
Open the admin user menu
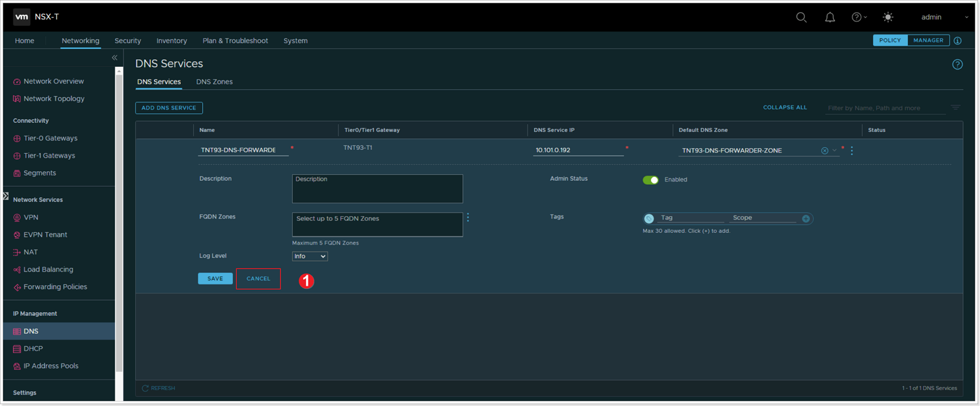coord(944,17)
